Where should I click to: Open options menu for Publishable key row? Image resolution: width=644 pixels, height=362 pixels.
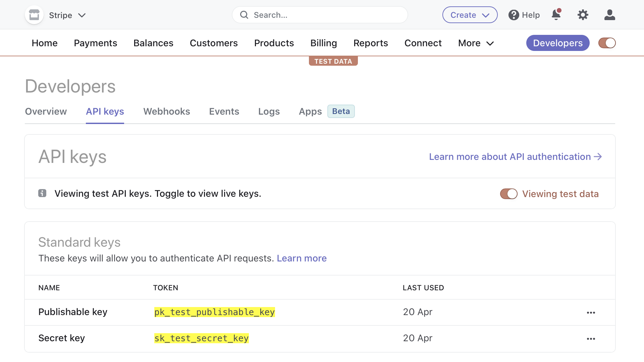591,312
